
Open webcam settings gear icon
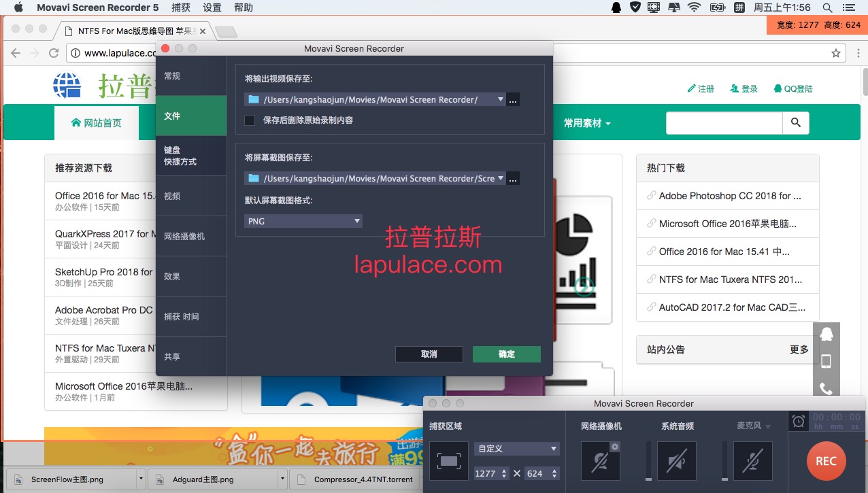click(614, 447)
